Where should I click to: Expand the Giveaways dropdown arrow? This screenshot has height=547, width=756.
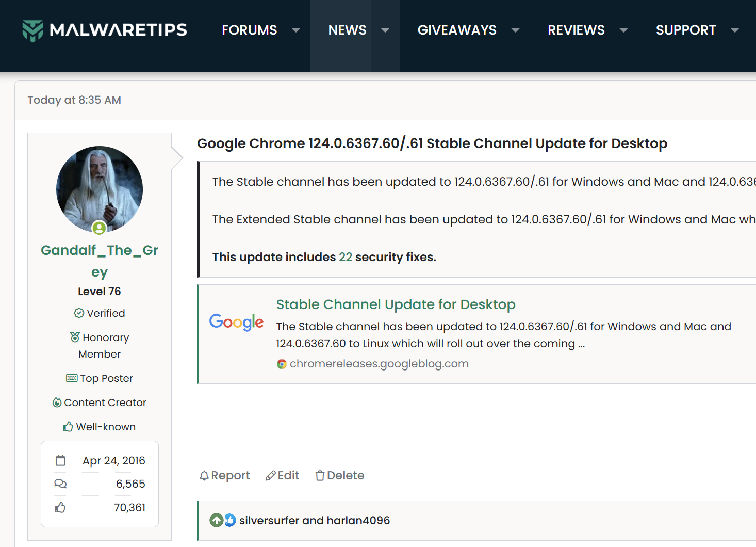pyautogui.click(x=515, y=30)
